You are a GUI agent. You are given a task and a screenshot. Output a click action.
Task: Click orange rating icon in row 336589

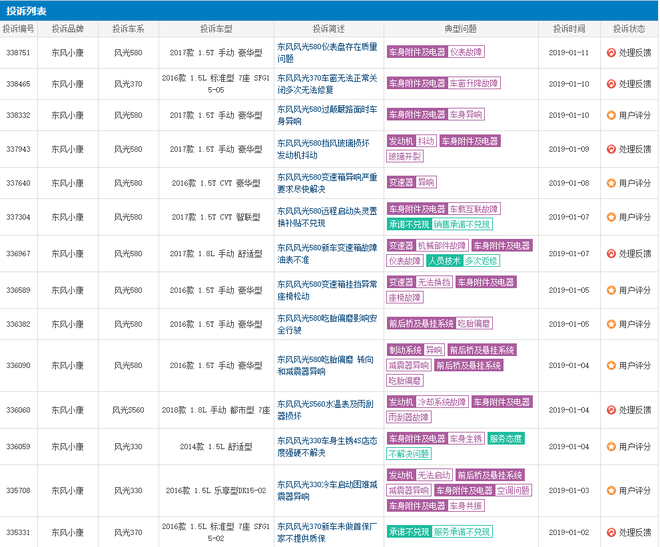pyautogui.click(x=611, y=290)
